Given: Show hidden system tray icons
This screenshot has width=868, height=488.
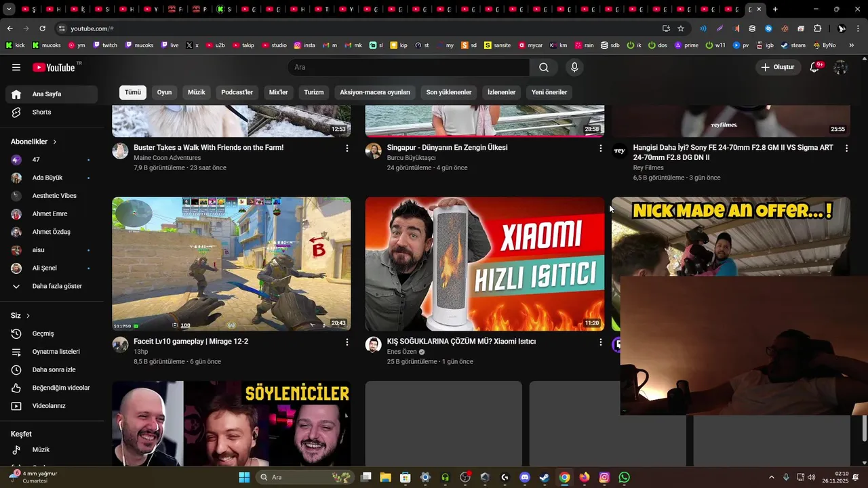Looking at the screenshot, I should tap(771, 477).
